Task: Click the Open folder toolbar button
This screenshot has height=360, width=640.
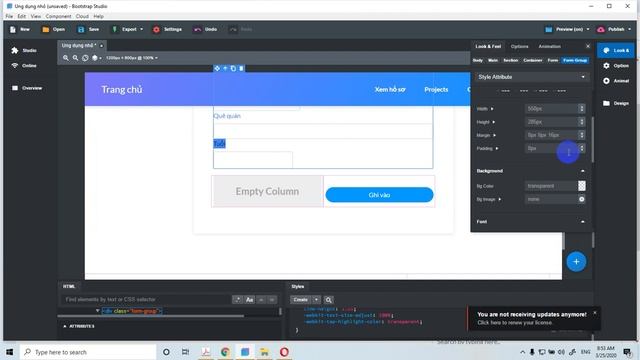Action: click(x=53, y=29)
